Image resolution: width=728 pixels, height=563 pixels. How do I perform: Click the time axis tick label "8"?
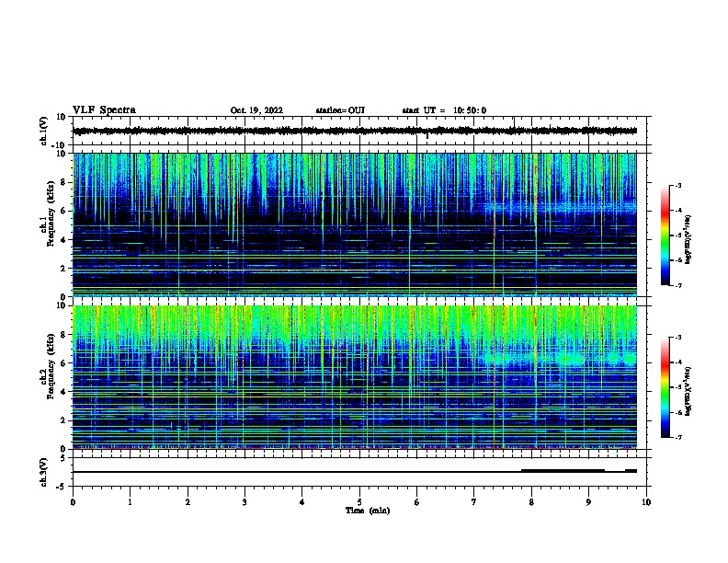coord(531,502)
